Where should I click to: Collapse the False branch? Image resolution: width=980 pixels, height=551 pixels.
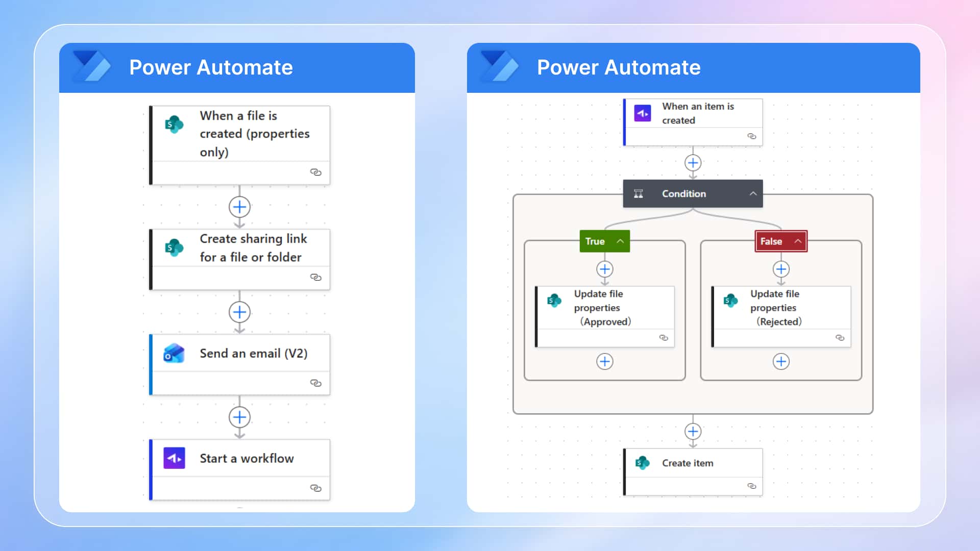[x=798, y=241]
